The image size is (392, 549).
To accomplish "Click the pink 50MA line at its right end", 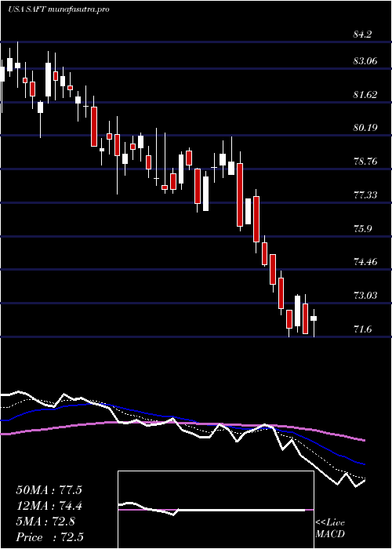I will pyautogui.click(x=363, y=440).
